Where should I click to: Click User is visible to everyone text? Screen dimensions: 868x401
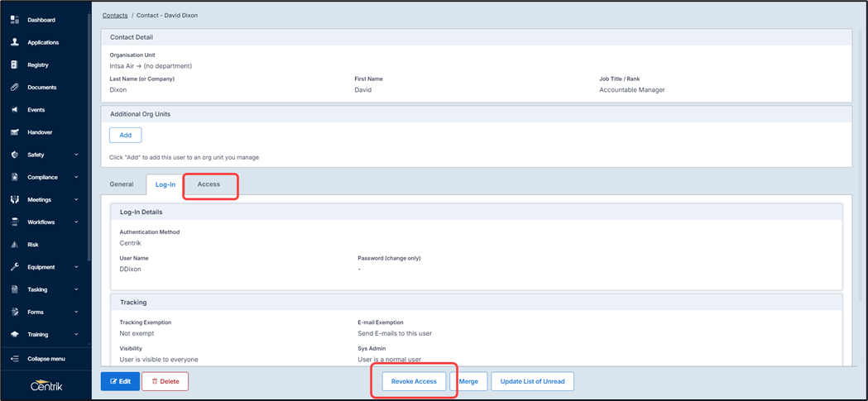tap(159, 360)
